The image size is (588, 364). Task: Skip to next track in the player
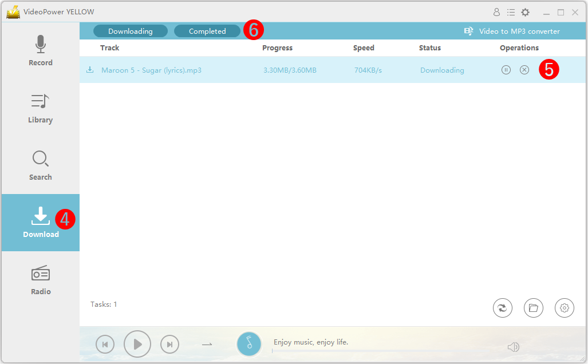coord(169,344)
